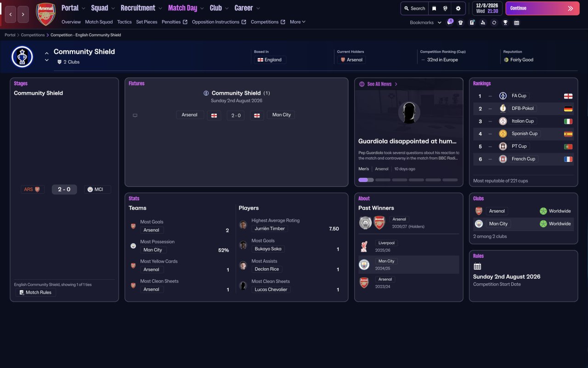Click the Continue button
Viewport: 588px width, 368px height.
coord(543,8)
